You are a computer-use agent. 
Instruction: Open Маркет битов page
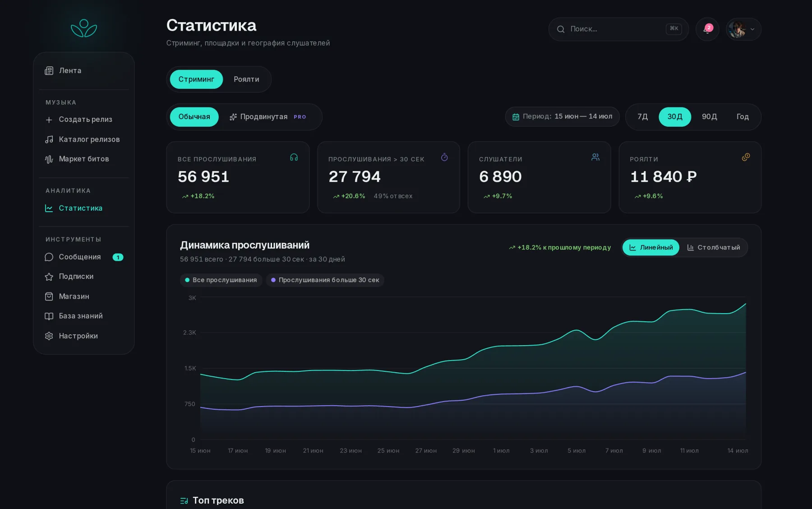coord(84,159)
